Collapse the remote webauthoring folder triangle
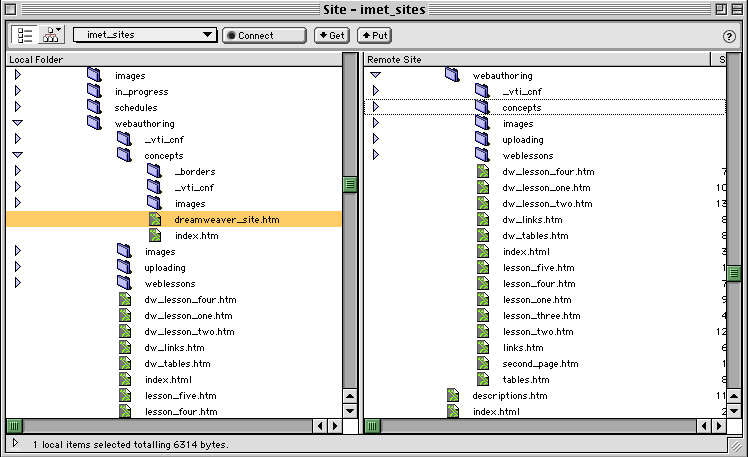This screenshot has width=748, height=457. coord(376,75)
